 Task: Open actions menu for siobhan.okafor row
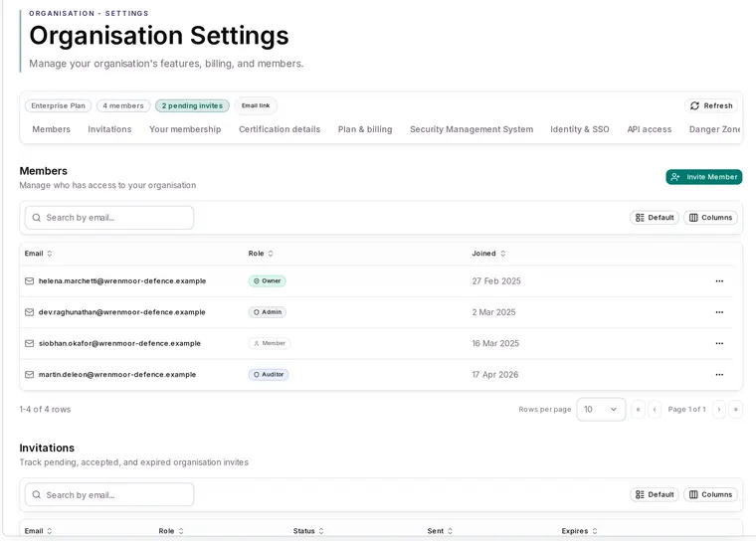pos(719,343)
